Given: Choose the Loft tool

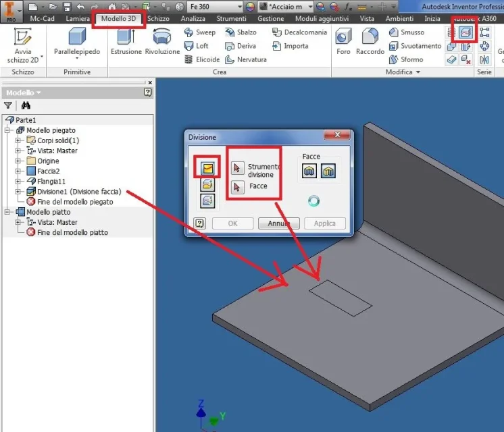Looking at the screenshot, I should point(197,46).
